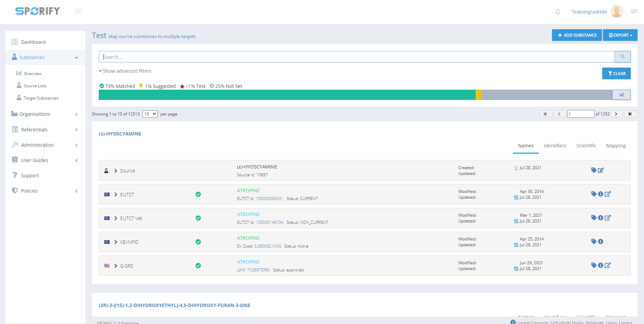Open the per page count dropdown
The height and width of the screenshot is (324, 644).
tap(150, 114)
